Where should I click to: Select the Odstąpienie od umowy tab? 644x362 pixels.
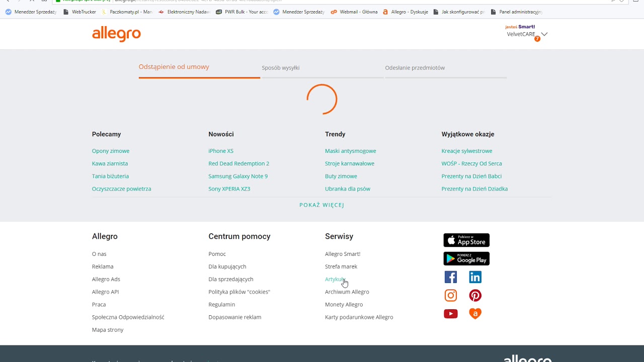tap(174, 67)
